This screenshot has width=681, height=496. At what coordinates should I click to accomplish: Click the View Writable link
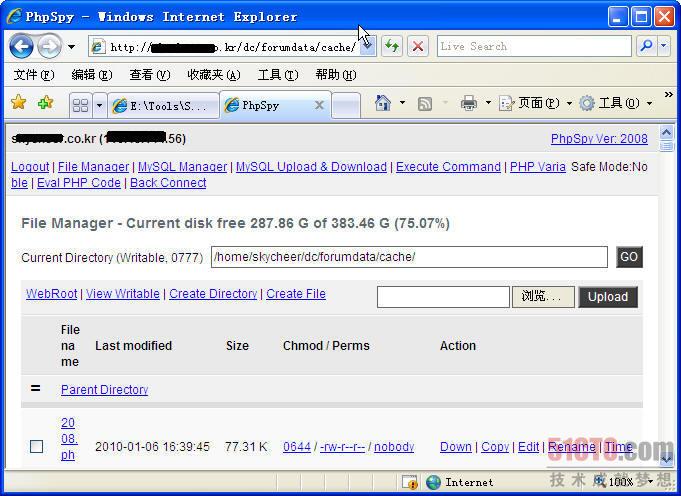(123, 294)
